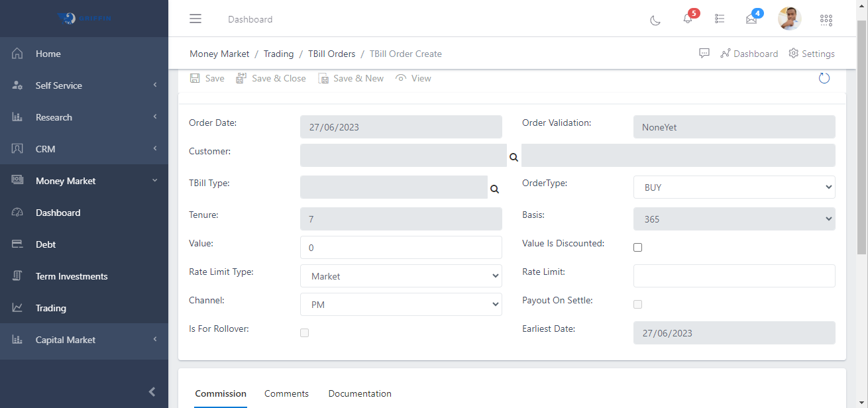Toggle dark mode moon icon
Image resolution: width=868 pixels, height=408 pixels.
[655, 20]
